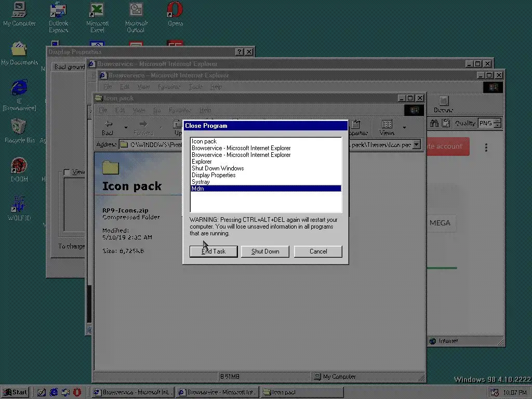Click '8.51MB' in Icon pack status bar
The width and height of the screenshot is (532, 399).
[x=230, y=377]
